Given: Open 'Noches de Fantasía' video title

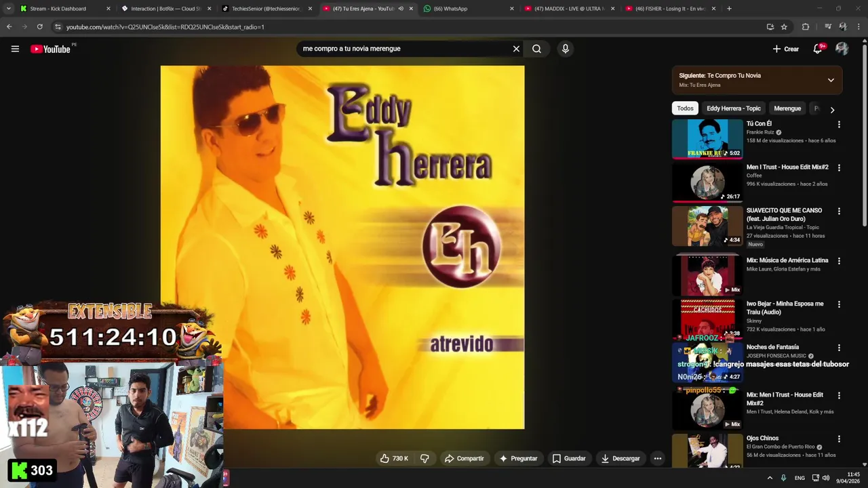Looking at the screenshot, I should [772, 347].
